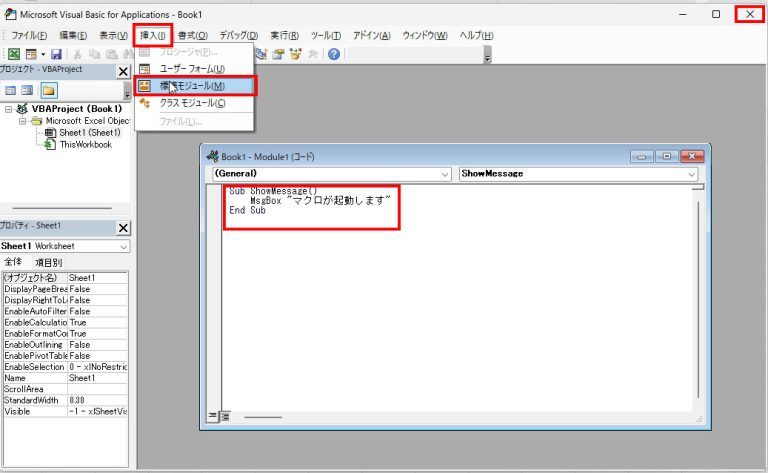Switch to the 項目別 properties tab
Screen dimensions: 768x473
pos(49,262)
